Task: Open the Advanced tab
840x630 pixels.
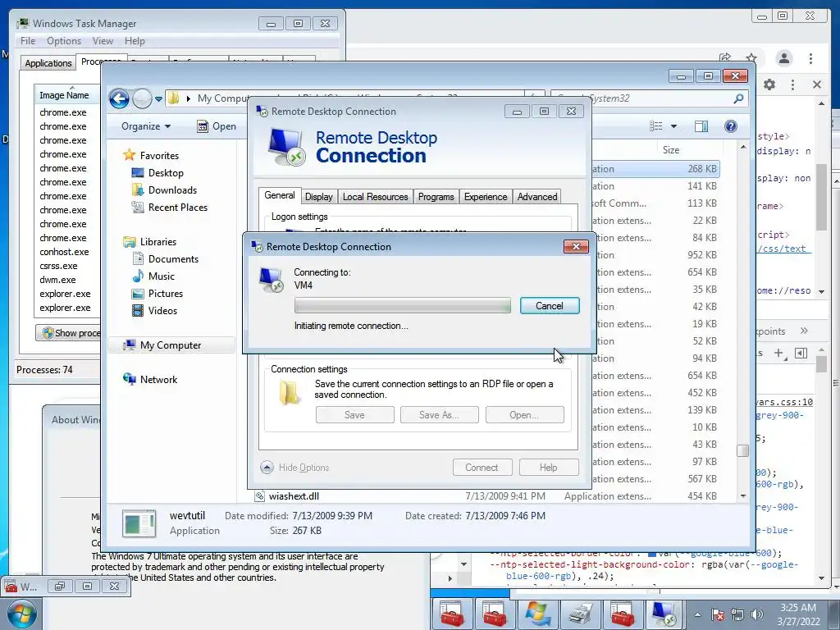Action: coord(536,197)
